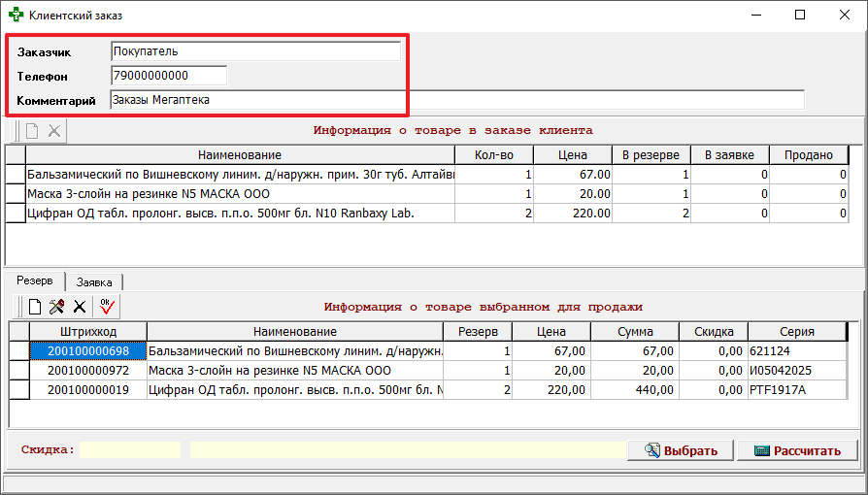Click the green cross application icon in the title bar
The image size is (868, 495).
(x=16, y=16)
